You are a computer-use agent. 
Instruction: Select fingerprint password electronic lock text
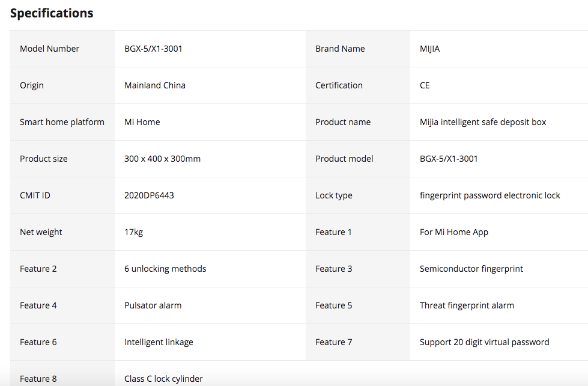[489, 195]
